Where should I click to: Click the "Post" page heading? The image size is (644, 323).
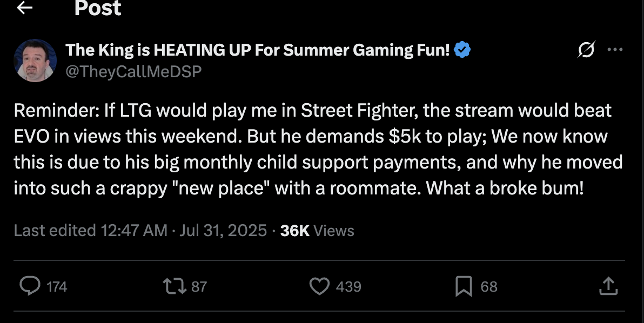coord(98,8)
